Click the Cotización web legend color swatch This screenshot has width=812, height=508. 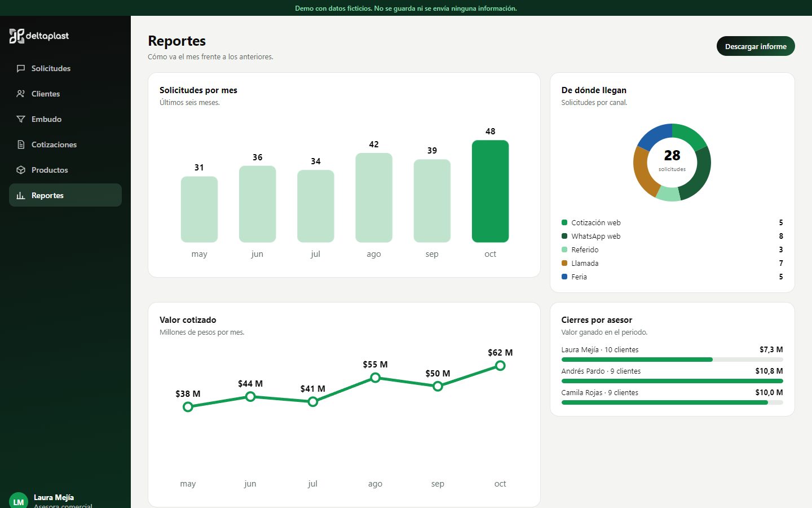point(564,222)
